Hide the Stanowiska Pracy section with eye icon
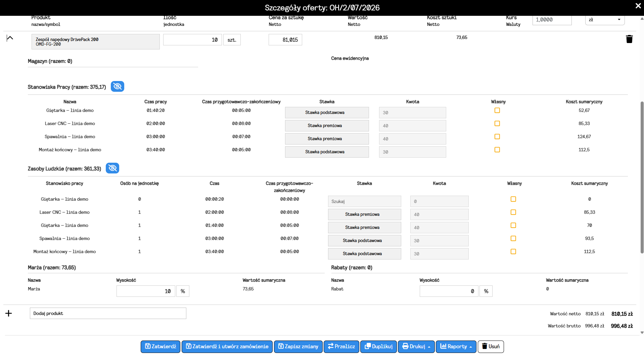Screen dimensions: 644x358 tap(118, 86)
